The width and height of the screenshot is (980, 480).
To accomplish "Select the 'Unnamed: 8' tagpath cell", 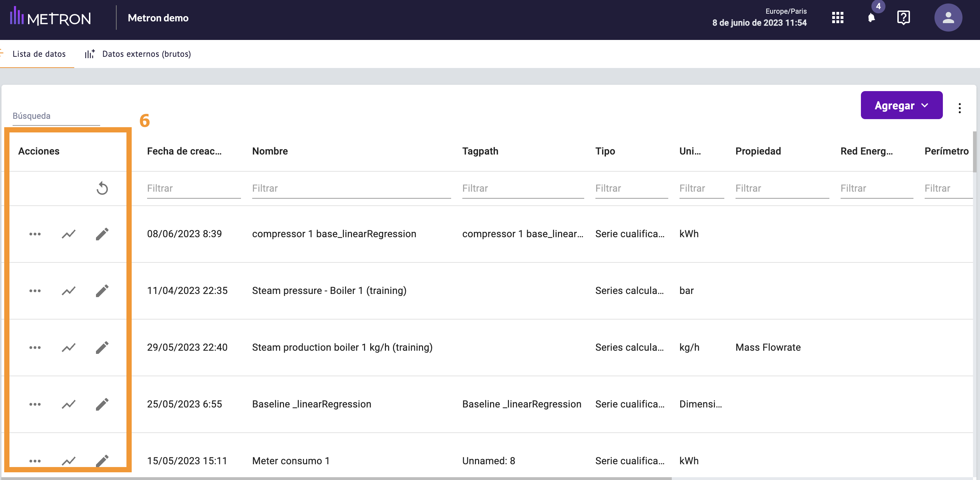I will [489, 461].
